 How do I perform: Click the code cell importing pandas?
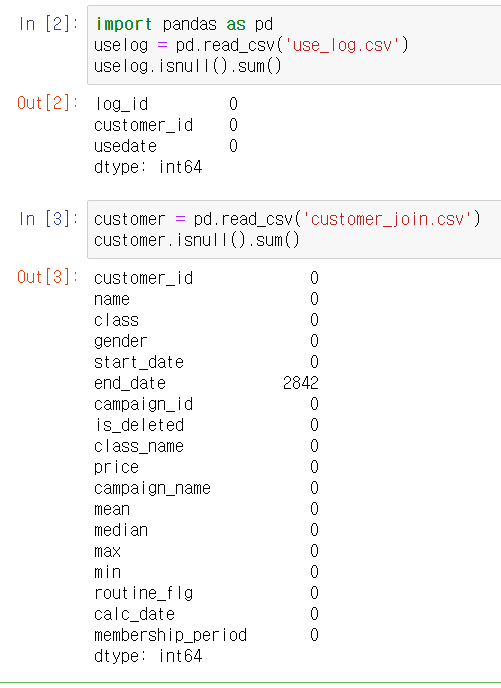point(294,45)
